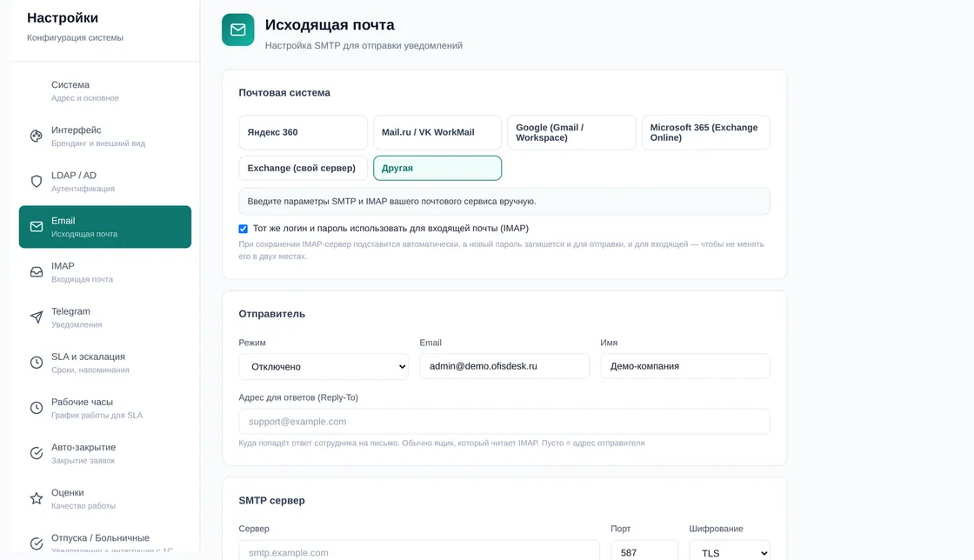Viewport: 974px width, 560px height.
Task: Click the star icon beside Оценки
Action: 36,498
